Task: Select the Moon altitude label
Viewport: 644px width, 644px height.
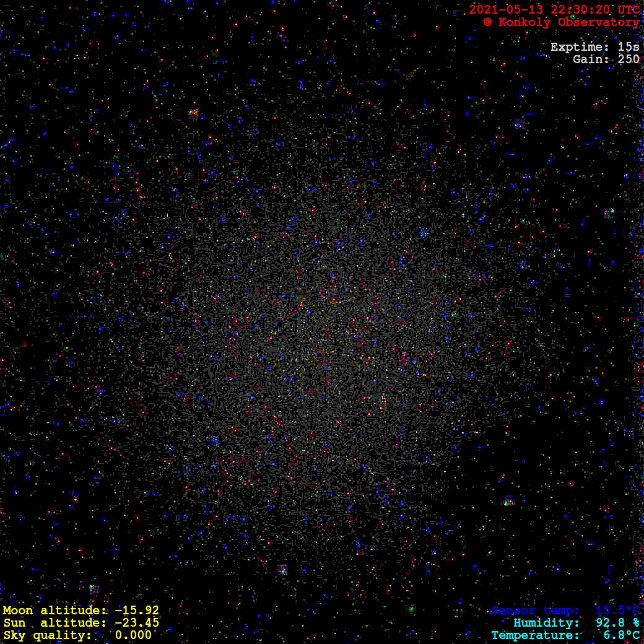Action: (x=54, y=611)
